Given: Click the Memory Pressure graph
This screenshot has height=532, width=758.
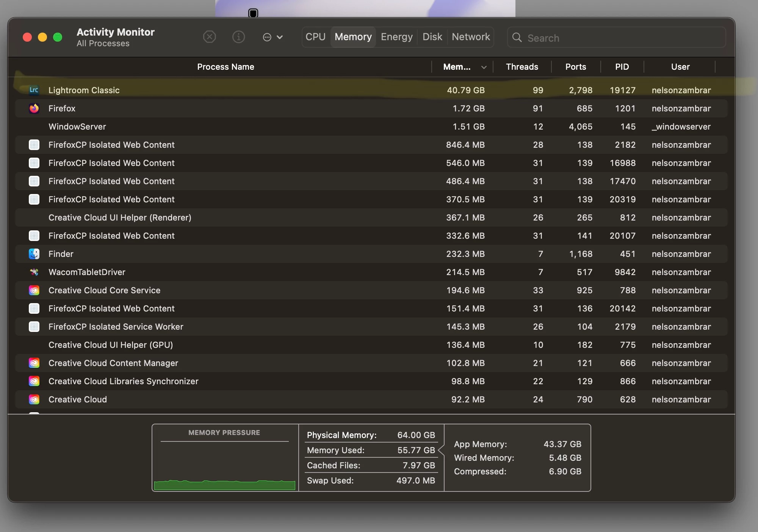Looking at the screenshot, I should tap(225, 465).
